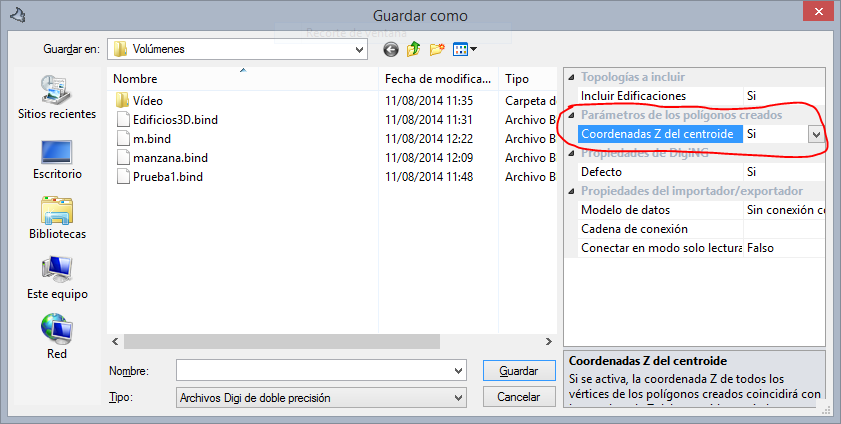Open Coordenadas Z del centroide value dropdown
Viewport: 841px width, 424px height.
pos(817,134)
